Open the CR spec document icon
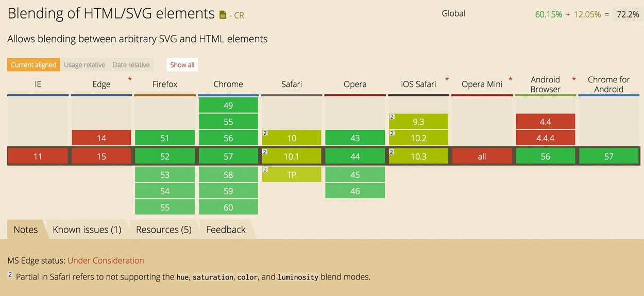This screenshot has height=296, width=644. tap(223, 15)
